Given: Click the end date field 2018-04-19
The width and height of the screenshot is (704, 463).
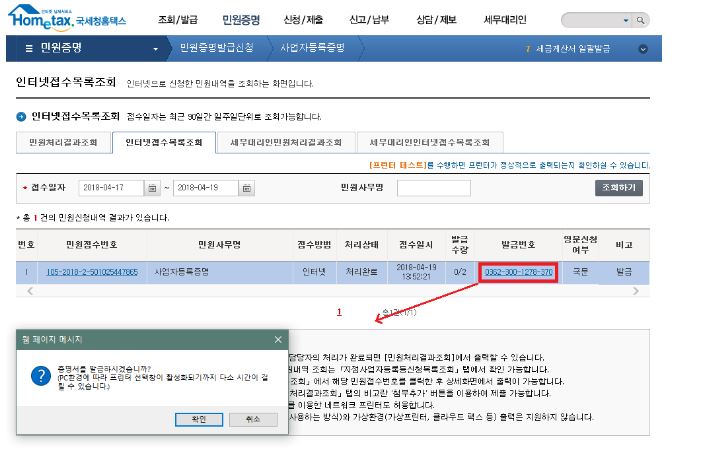Looking at the screenshot, I should pyautogui.click(x=206, y=188).
